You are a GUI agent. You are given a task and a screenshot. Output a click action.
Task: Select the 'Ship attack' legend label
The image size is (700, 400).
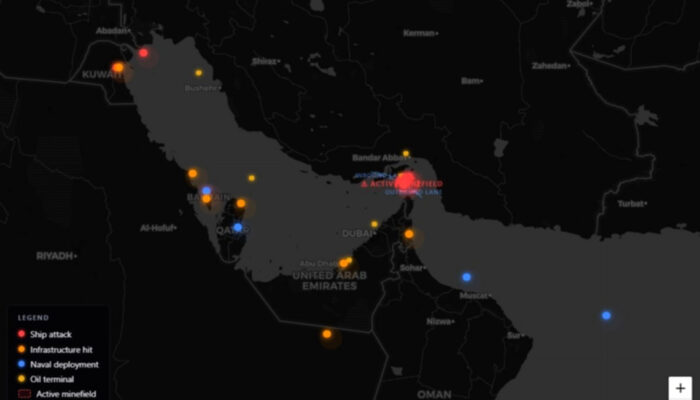click(50, 334)
